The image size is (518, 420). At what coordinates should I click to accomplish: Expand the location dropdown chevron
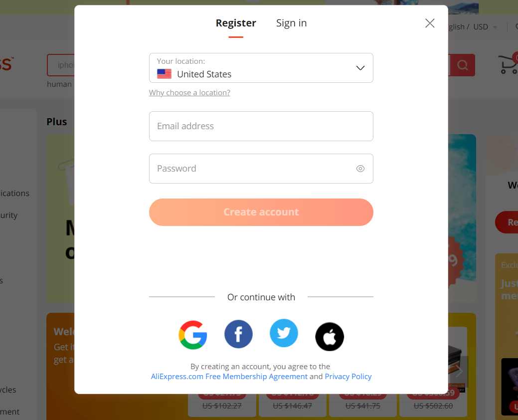(360, 68)
